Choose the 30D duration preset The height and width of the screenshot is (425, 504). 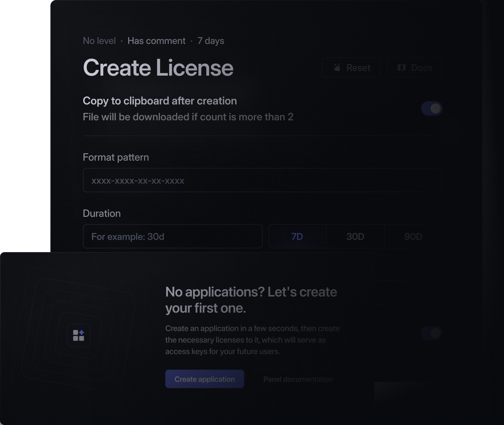click(355, 237)
